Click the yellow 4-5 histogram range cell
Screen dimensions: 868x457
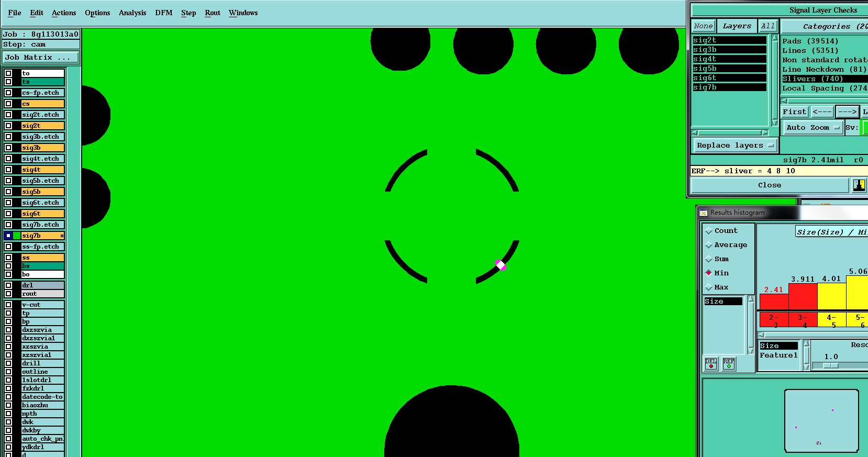[x=831, y=319]
